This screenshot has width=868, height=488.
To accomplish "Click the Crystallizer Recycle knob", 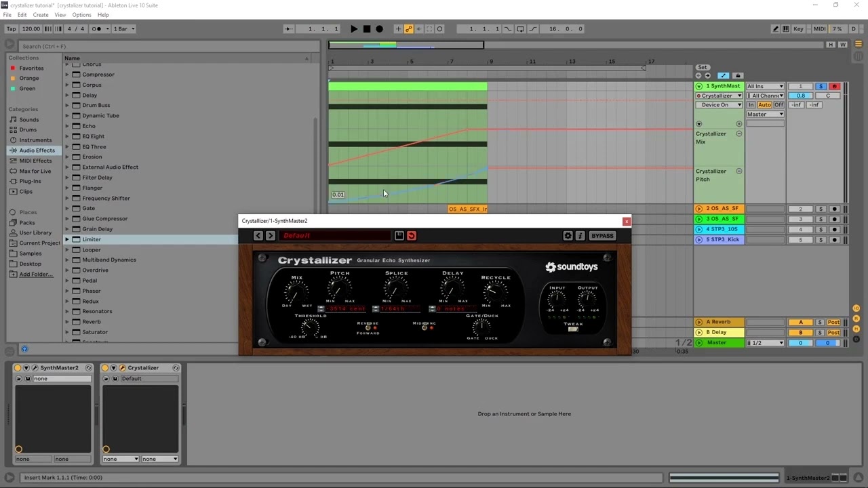I will pos(496,292).
